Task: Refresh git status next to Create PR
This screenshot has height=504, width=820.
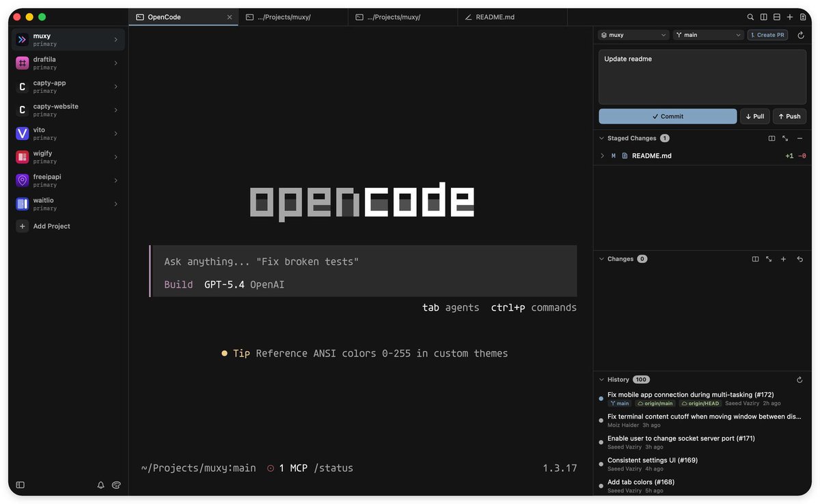Action: click(801, 35)
